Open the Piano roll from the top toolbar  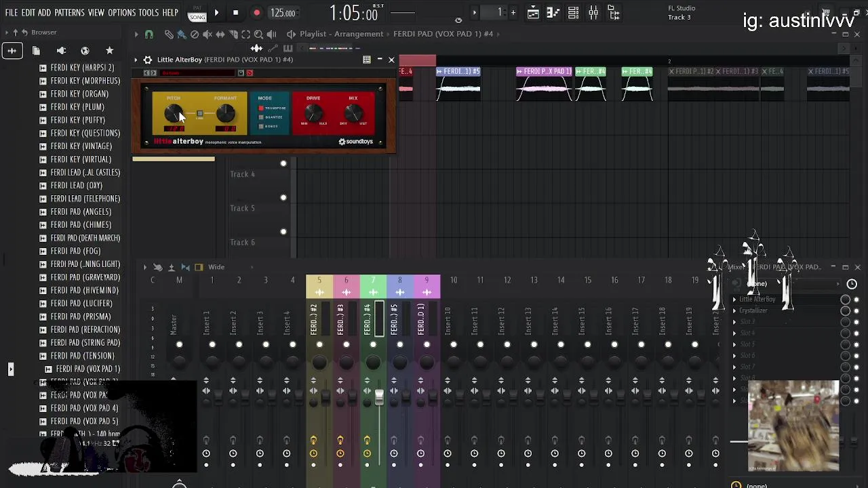pos(553,12)
